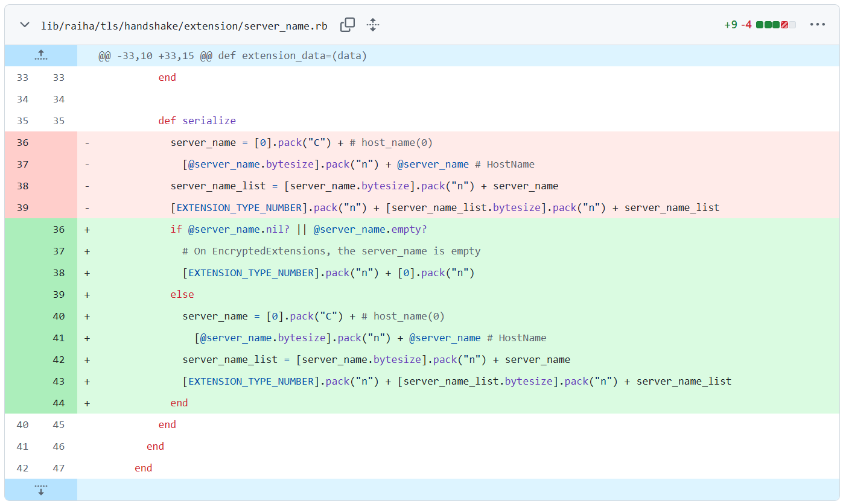Click the +9 additions count
Screen dimensions: 843x504
click(x=730, y=25)
